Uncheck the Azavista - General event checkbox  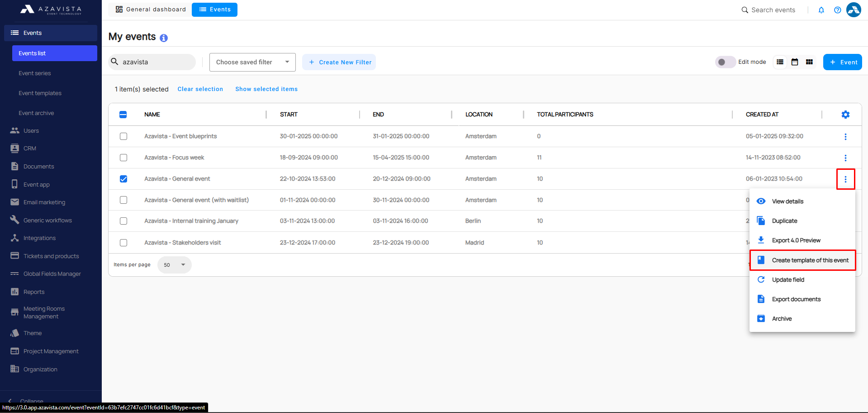(x=123, y=179)
